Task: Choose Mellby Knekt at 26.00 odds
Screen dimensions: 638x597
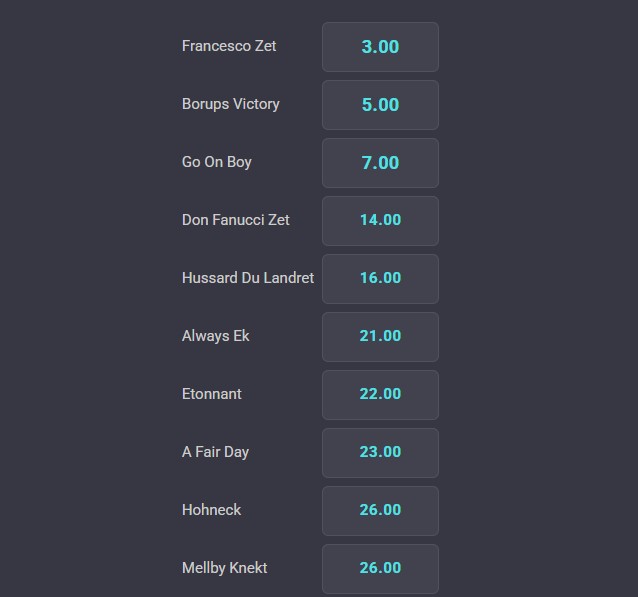Action: [x=380, y=569]
